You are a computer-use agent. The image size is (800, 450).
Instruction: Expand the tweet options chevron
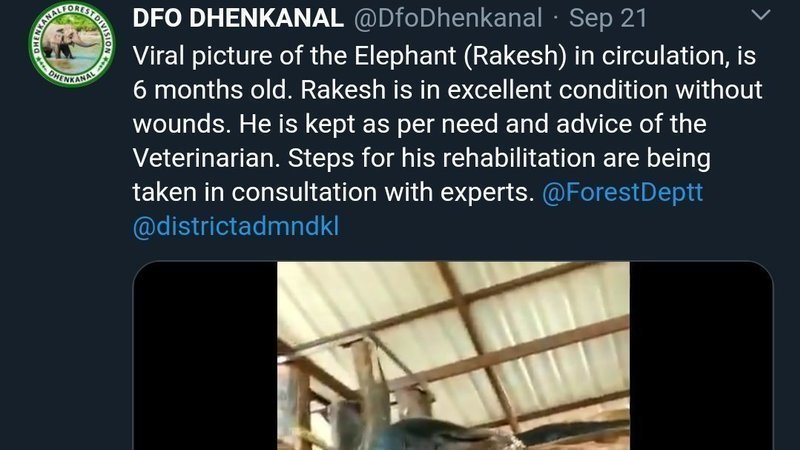click(x=761, y=15)
